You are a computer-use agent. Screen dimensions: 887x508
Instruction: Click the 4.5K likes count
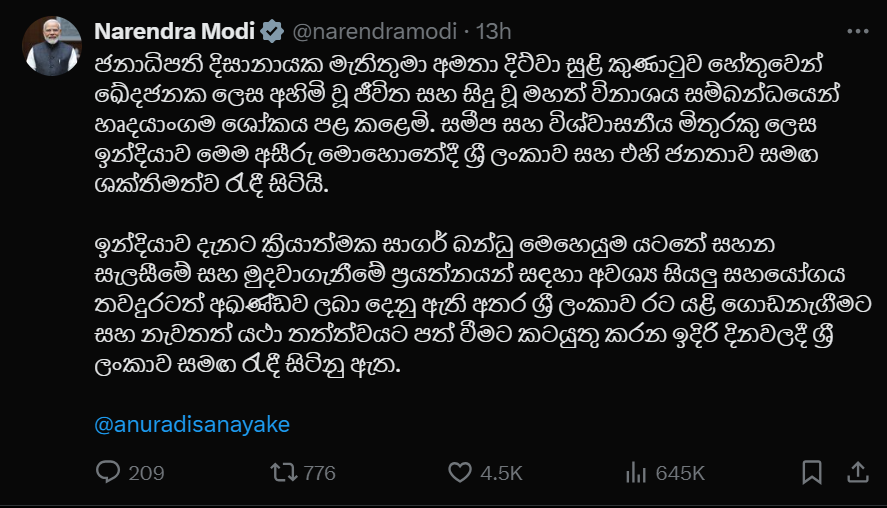(501, 473)
